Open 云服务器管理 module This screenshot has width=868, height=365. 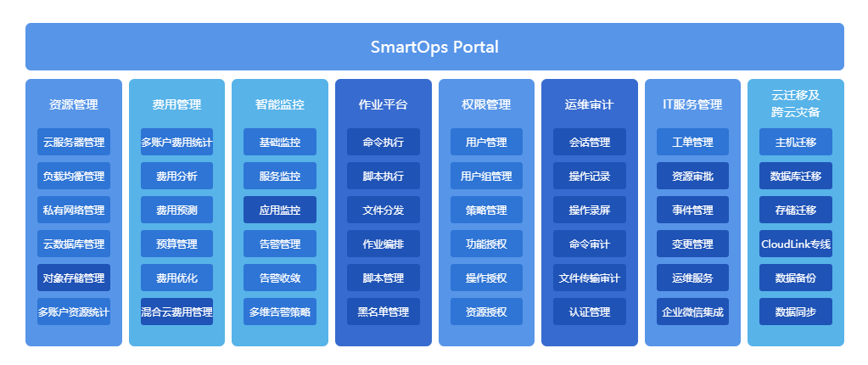(74, 142)
